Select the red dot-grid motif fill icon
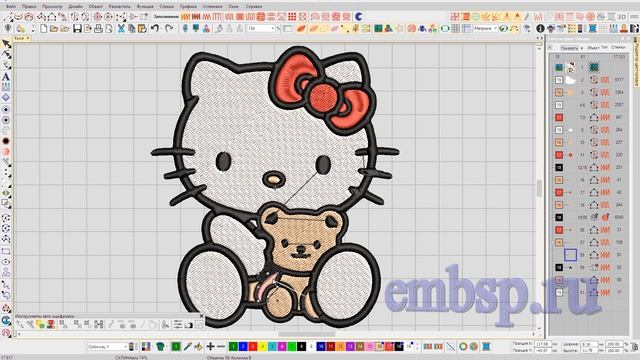 coord(292,17)
